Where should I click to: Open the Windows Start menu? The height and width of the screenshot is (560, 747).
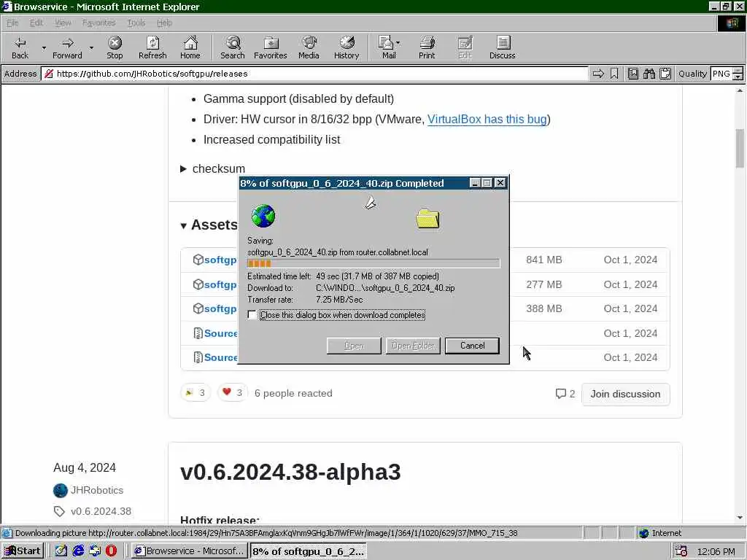pos(23,551)
